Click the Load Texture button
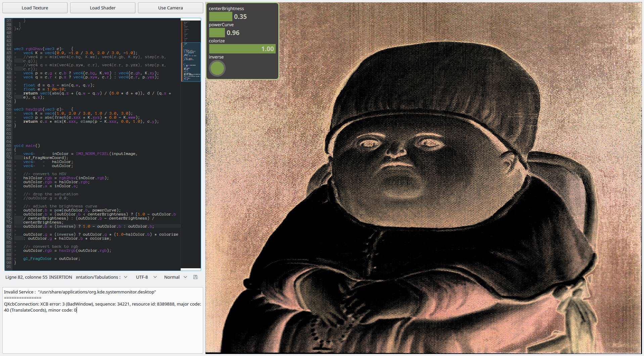The image size is (644, 356). click(x=35, y=8)
